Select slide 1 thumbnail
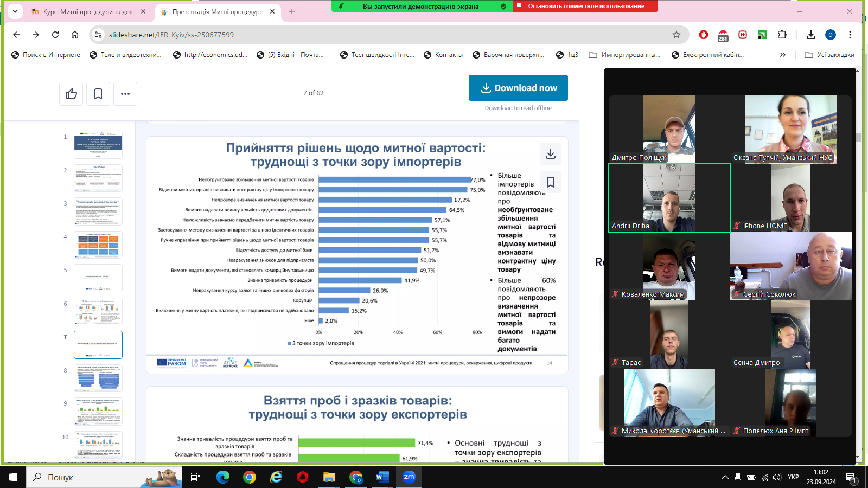 pyautogui.click(x=98, y=144)
